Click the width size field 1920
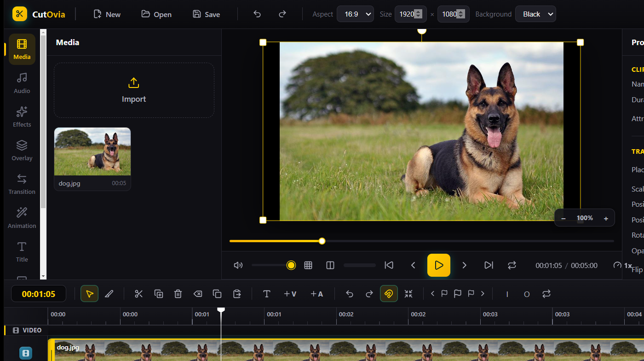 (x=411, y=14)
